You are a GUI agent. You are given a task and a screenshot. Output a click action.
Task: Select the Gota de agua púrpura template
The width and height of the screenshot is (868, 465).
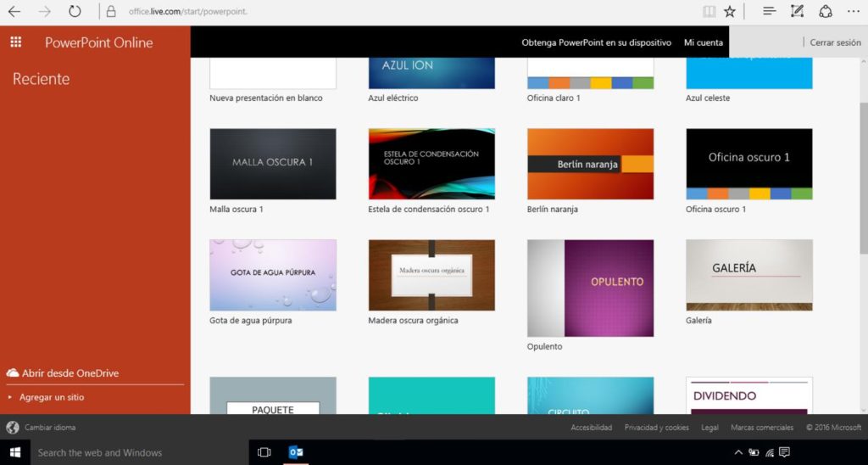point(273,275)
